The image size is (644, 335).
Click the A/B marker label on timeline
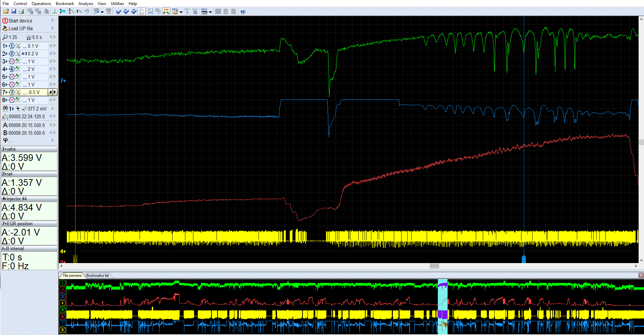point(75,259)
